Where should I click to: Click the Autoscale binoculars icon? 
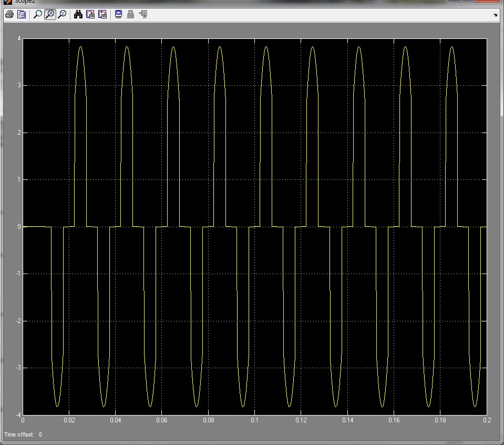78,15
